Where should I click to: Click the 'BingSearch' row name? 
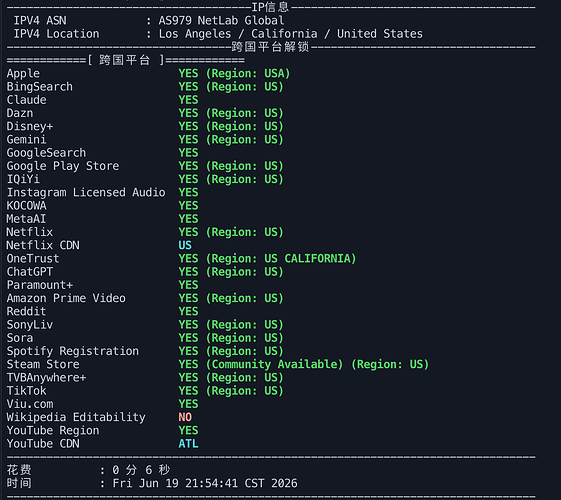point(40,87)
